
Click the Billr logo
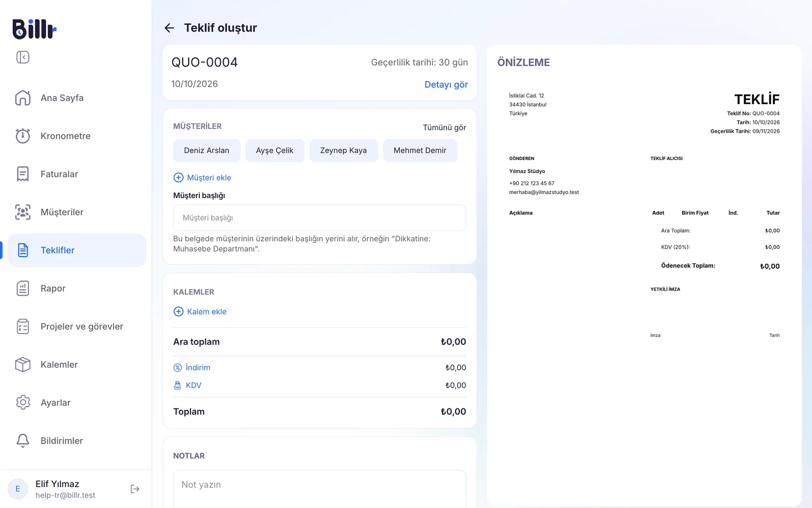tap(34, 29)
